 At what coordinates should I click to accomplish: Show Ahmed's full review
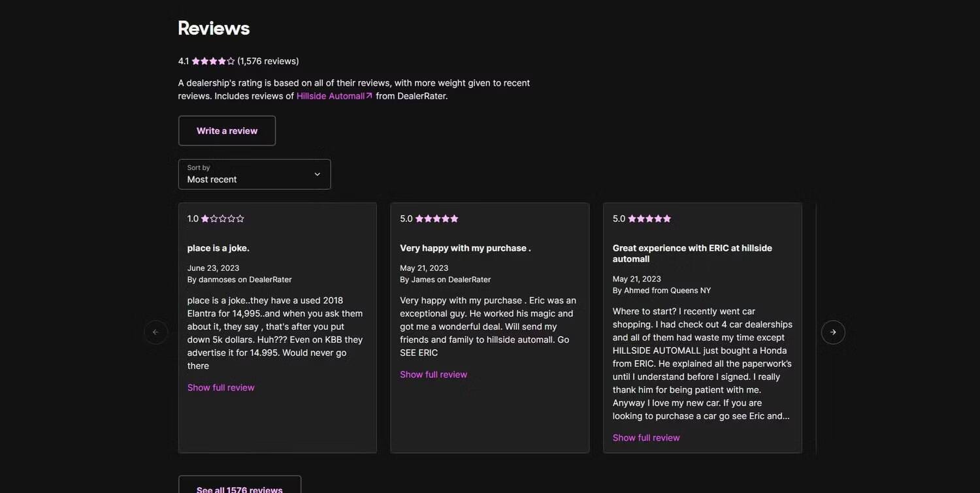coord(646,438)
